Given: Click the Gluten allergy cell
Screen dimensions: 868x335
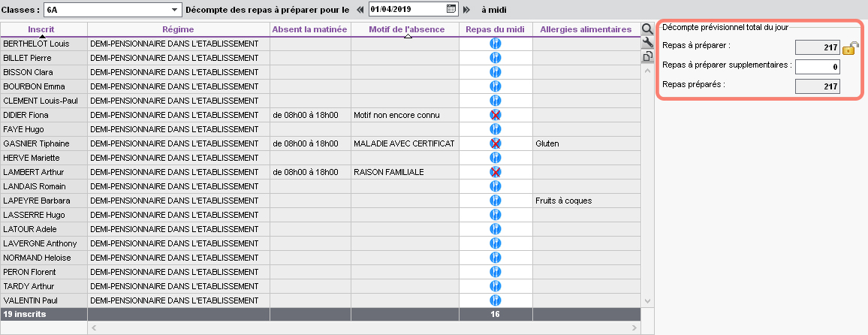Looking at the screenshot, I should (x=586, y=143).
